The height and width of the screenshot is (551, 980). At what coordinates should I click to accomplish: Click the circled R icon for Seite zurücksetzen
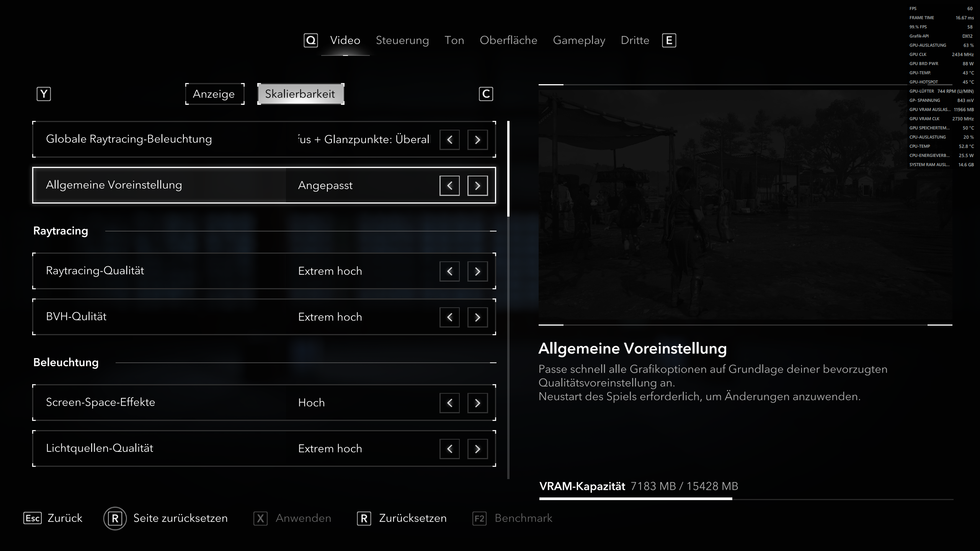(115, 518)
